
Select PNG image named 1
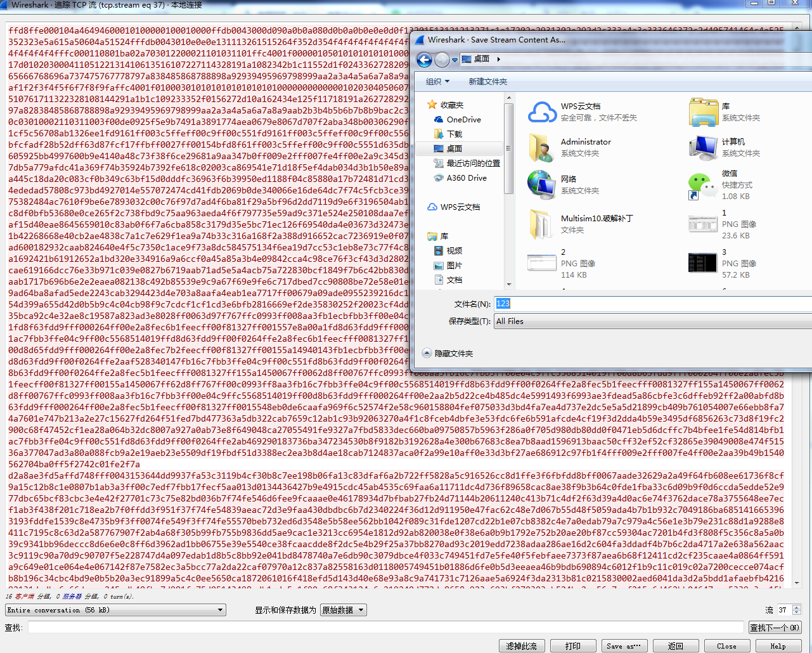[723, 224]
